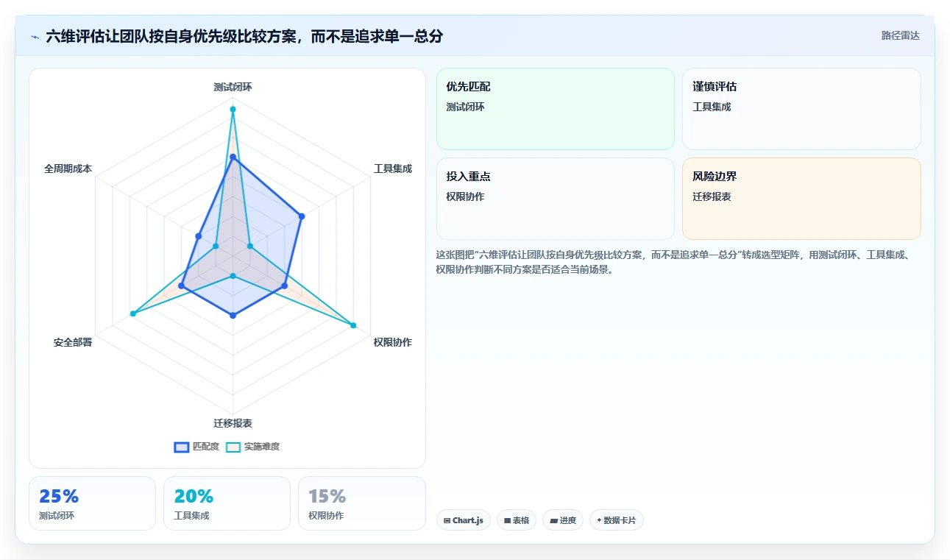Click the 数据卡片 tag icon
The height and width of the screenshot is (560, 950).
click(x=599, y=520)
